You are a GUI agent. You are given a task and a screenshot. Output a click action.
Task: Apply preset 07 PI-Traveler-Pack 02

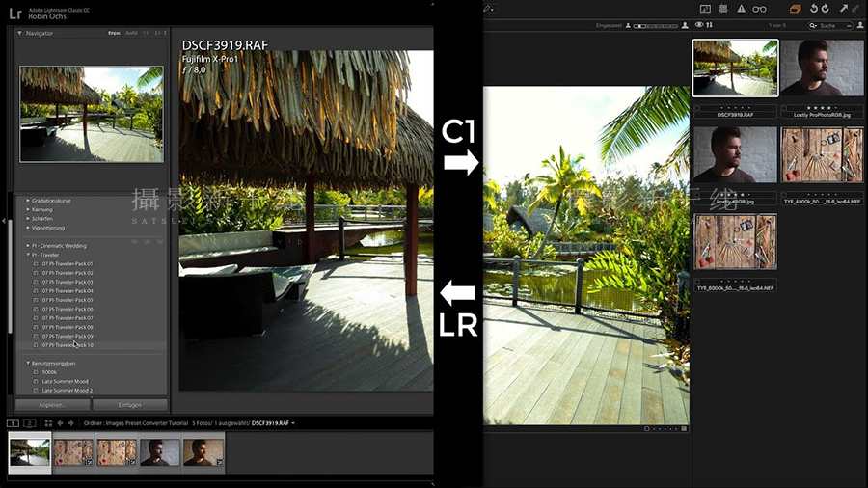tap(68, 273)
